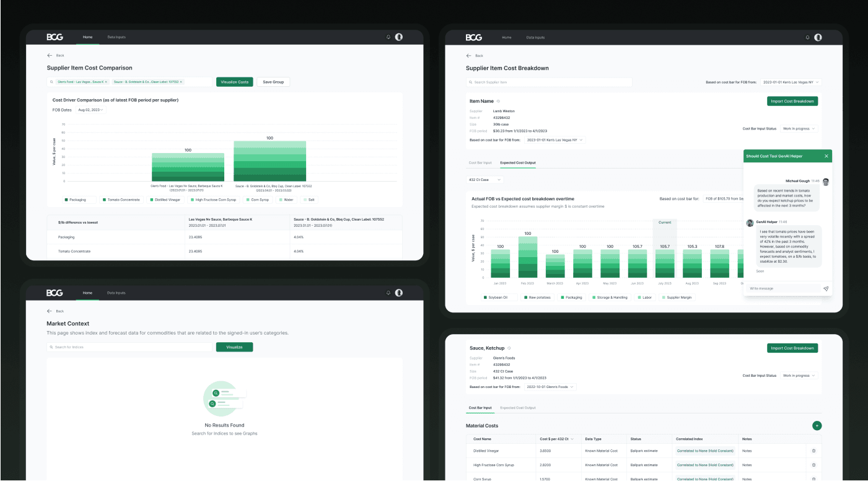868x481 pixels.
Task: Add a Material Costs row with the plus button
Action: [x=817, y=426]
